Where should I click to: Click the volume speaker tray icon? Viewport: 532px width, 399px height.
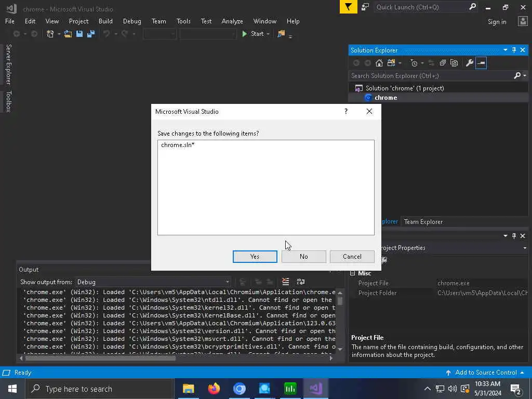click(x=453, y=389)
